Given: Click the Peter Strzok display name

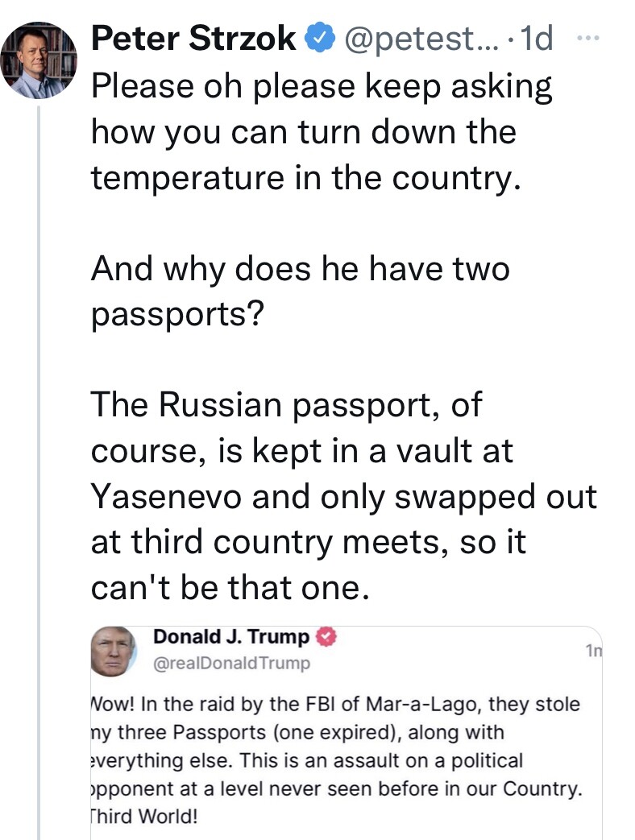Looking at the screenshot, I should [x=193, y=39].
